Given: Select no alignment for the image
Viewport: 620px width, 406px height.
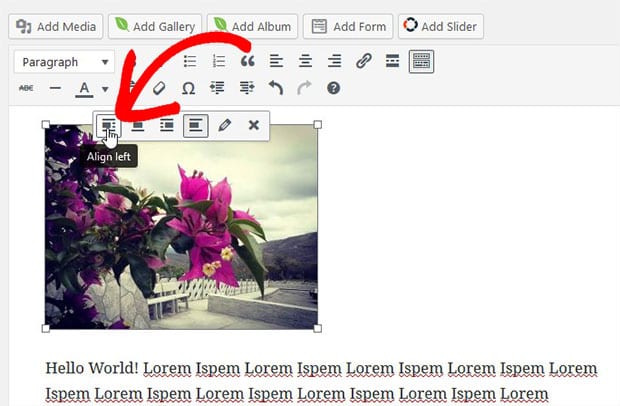Looking at the screenshot, I should coord(196,126).
